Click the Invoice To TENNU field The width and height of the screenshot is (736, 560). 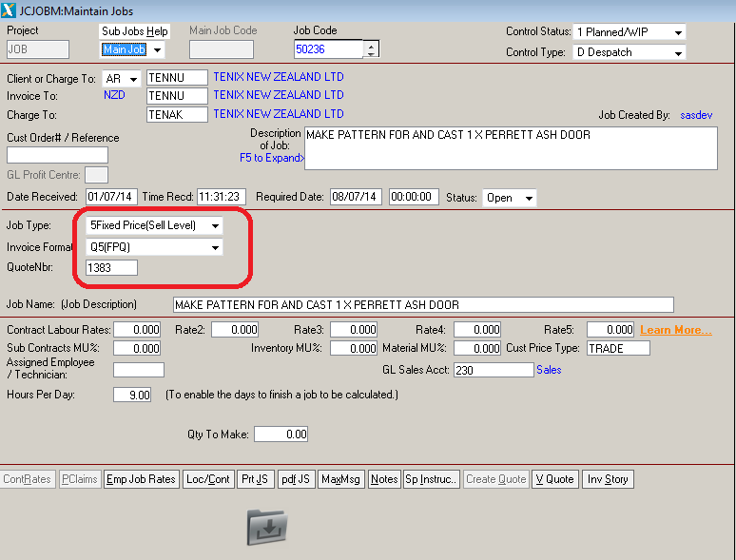tap(177, 96)
